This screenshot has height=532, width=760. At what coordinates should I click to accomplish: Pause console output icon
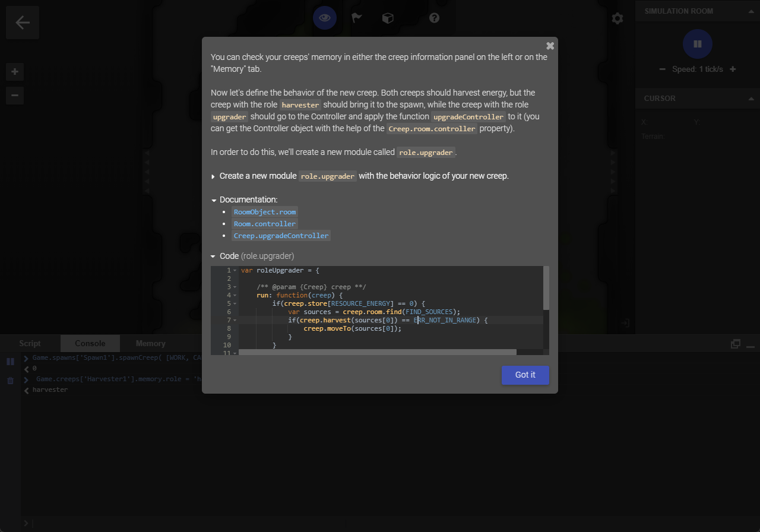pyautogui.click(x=10, y=362)
